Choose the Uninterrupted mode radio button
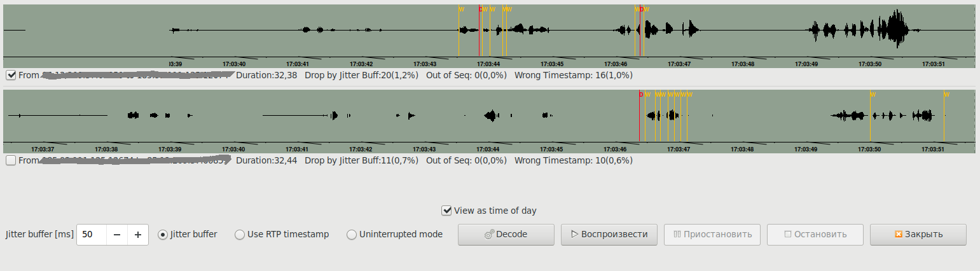 click(352, 234)
